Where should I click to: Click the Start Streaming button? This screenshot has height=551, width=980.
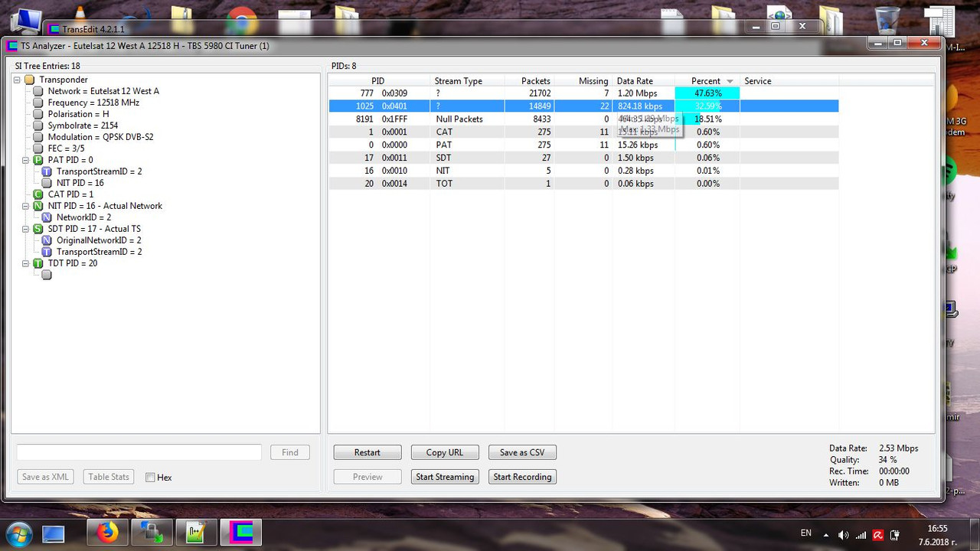[x=445, y=477]
